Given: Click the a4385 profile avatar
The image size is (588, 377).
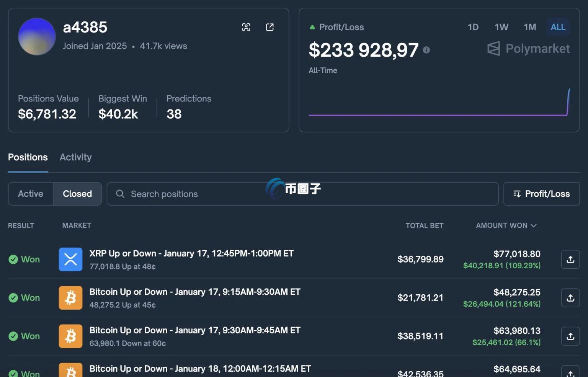Looking at the screenshot, I should point(37,37).
